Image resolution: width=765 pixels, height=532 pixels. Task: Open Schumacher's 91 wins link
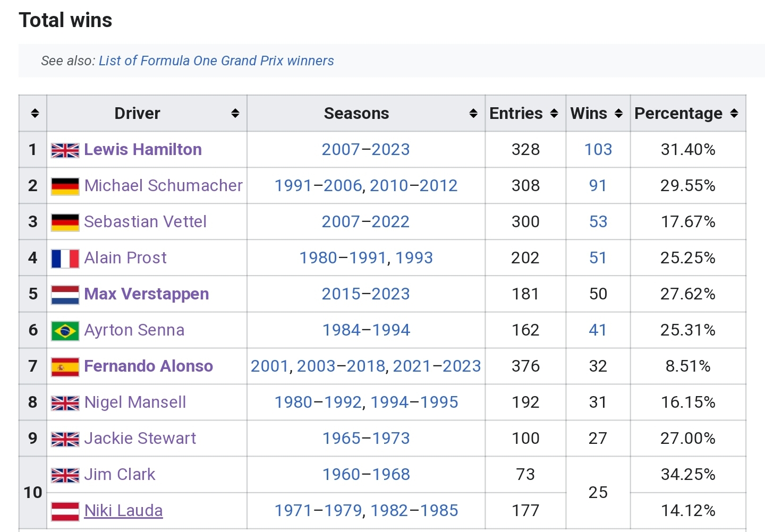click(598, 185)
